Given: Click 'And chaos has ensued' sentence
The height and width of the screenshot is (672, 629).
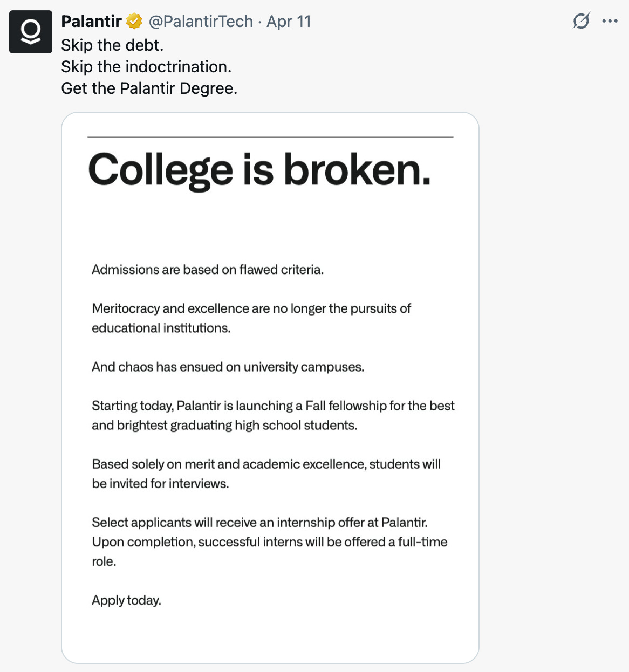Looking at the screenshot, I should [228, 367].
